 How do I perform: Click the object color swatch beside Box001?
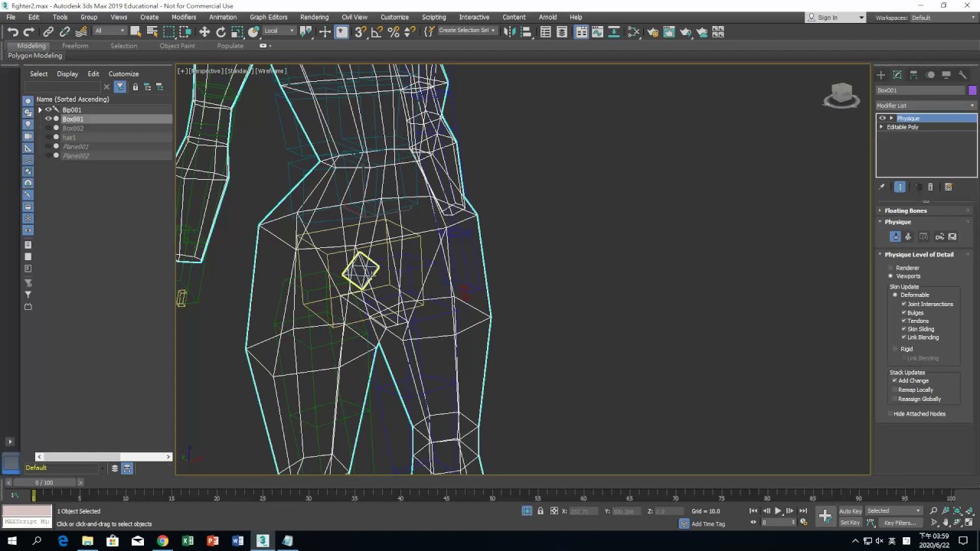click(x=972, y=90)
